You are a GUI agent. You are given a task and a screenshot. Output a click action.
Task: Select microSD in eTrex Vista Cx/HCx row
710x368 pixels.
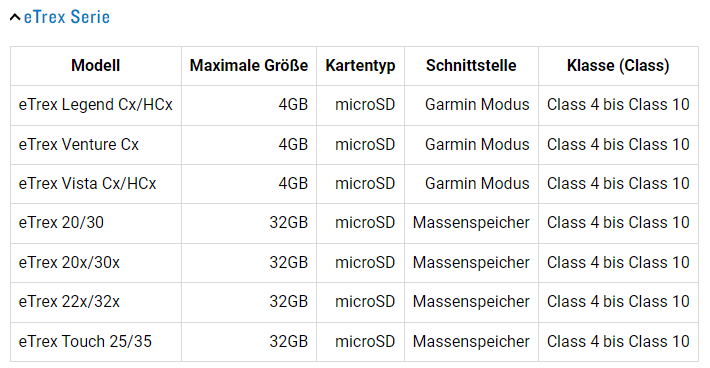(365, 184)
